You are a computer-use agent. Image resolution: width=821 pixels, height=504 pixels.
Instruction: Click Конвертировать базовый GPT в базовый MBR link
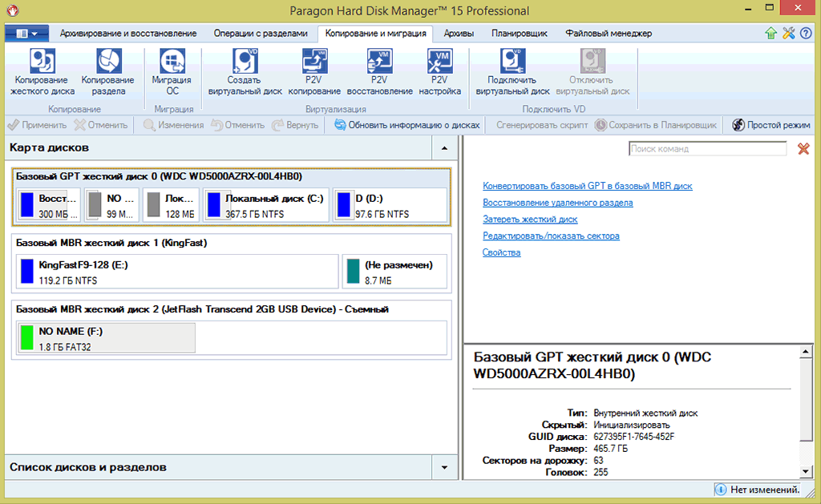tap(587, 186)
